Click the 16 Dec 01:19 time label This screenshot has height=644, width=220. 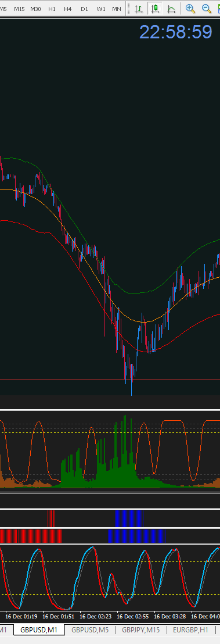[x=22, y=616]
